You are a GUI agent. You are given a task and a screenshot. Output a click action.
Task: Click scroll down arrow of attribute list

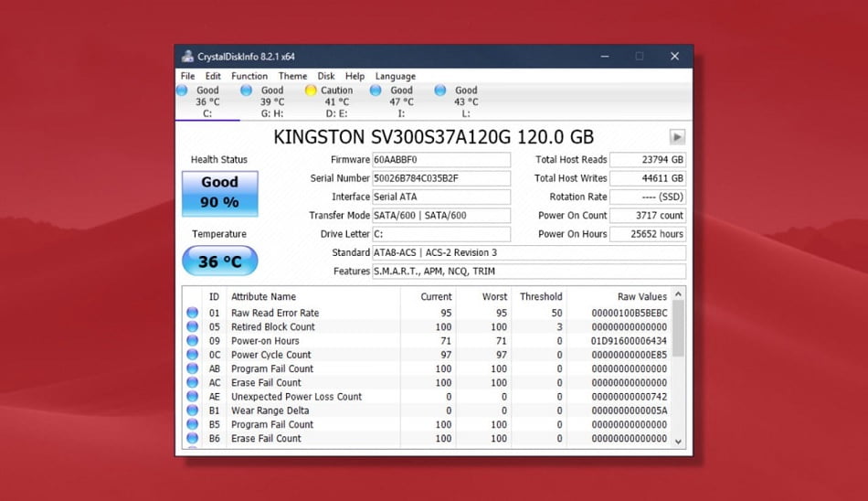[x=678, y=442]
